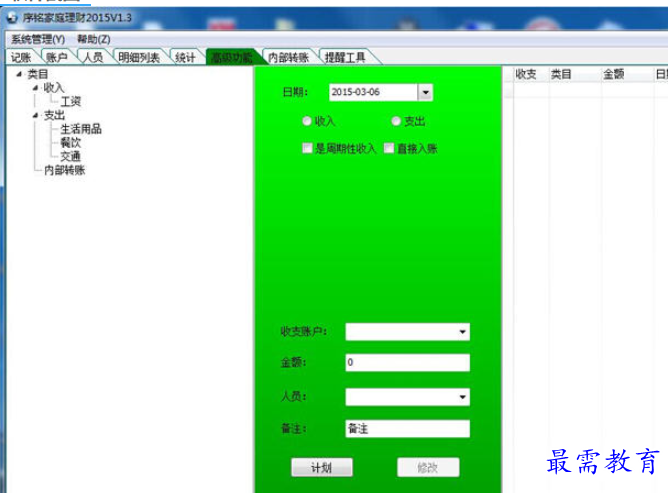Switch to the 人员 tab

93,57
